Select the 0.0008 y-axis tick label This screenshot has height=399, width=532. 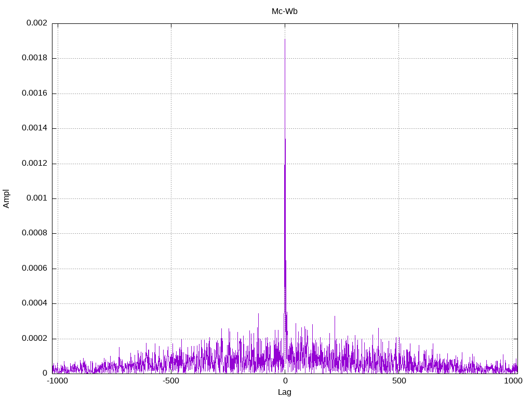(x=34, y=233)
